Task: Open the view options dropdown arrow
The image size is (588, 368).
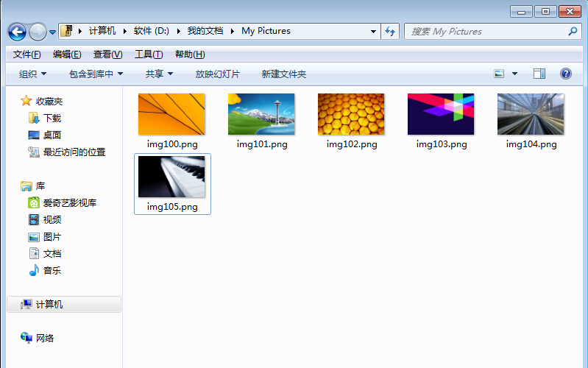Action: (514, 74)
